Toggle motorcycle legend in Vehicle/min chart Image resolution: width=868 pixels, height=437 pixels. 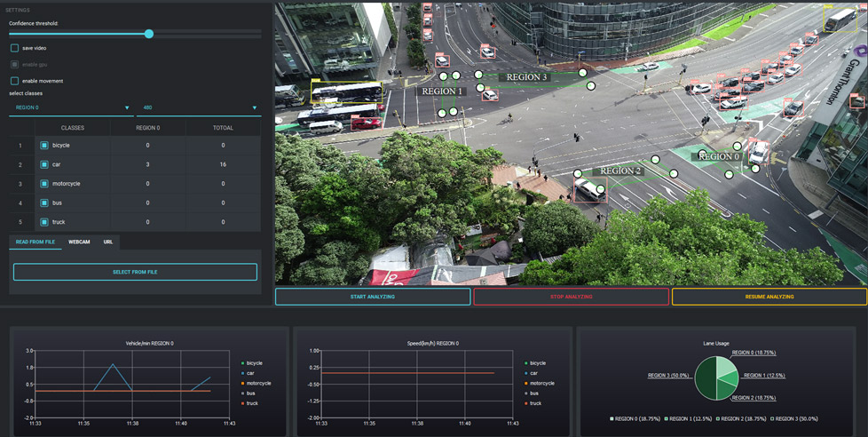[256, 384]
